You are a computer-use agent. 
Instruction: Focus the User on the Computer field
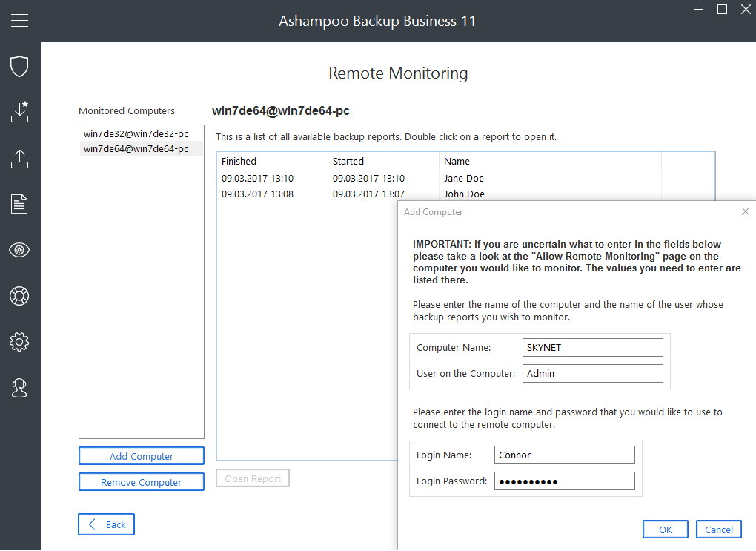click(592, 374)
